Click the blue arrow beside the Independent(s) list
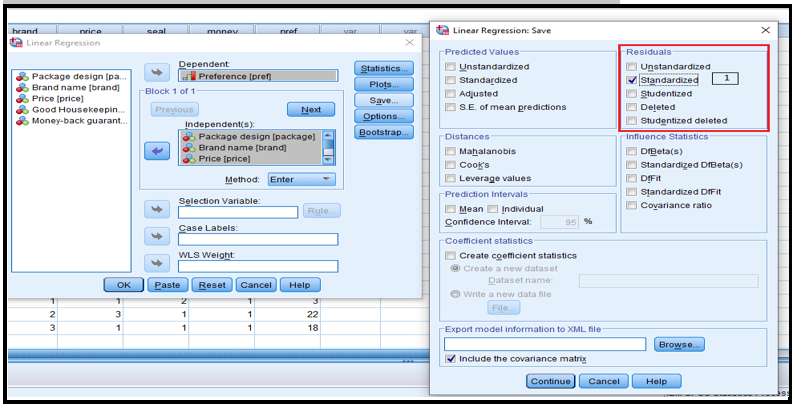 tap(157, 150)
